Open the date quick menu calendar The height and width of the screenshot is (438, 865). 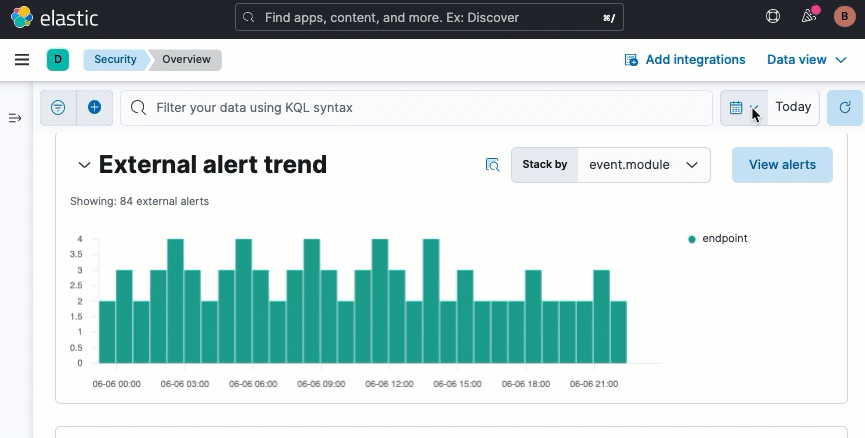[743, 107]
